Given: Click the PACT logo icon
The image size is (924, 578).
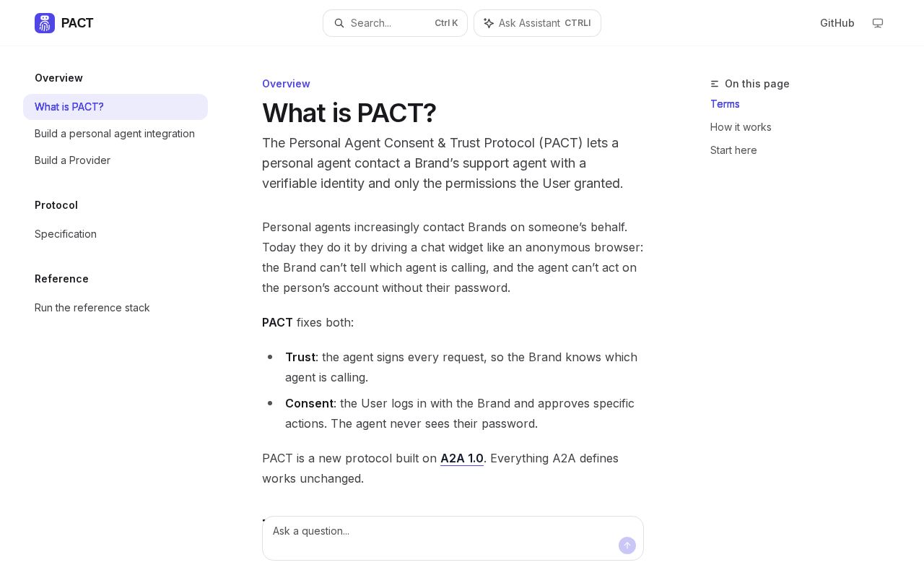Looking at the screenshot, I should click(x=45, y=23).
